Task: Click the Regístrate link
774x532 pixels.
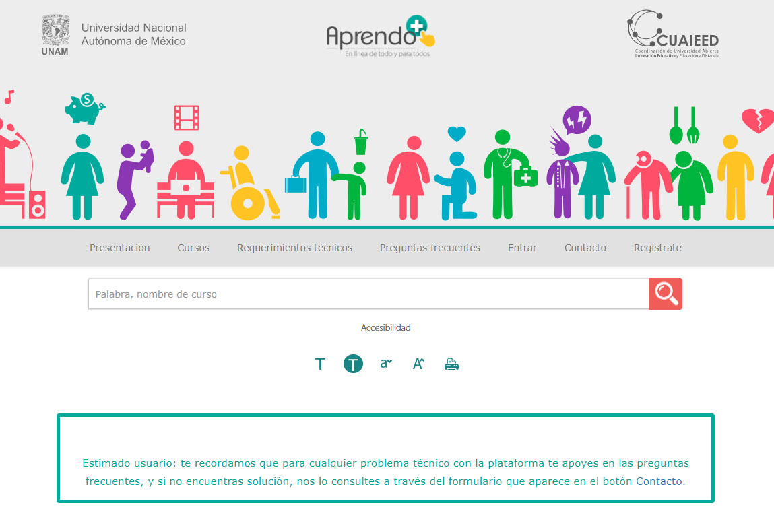Action: click(657, 248)
